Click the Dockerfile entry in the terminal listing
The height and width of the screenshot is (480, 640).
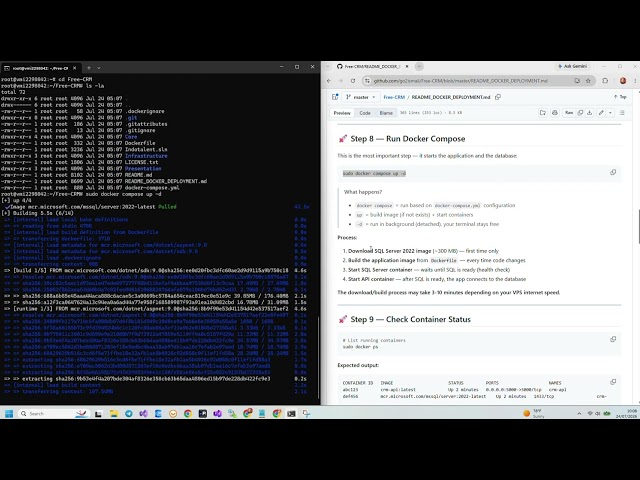point(140,143)
